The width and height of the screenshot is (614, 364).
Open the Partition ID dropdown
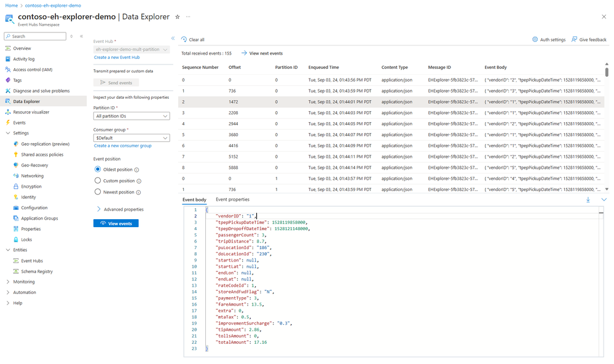coord(132,116)
